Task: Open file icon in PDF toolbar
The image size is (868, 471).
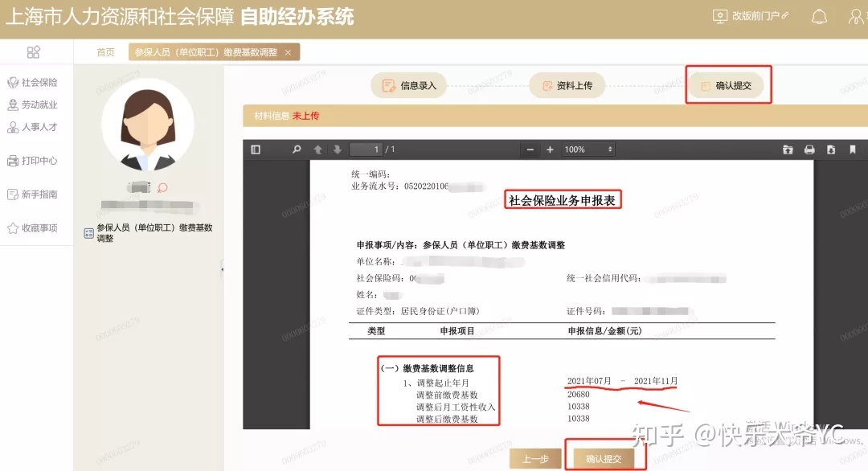Action: point(788,149)
